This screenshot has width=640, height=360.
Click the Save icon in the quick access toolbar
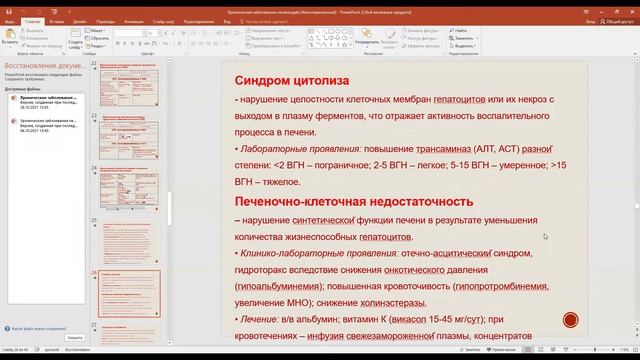9,12
